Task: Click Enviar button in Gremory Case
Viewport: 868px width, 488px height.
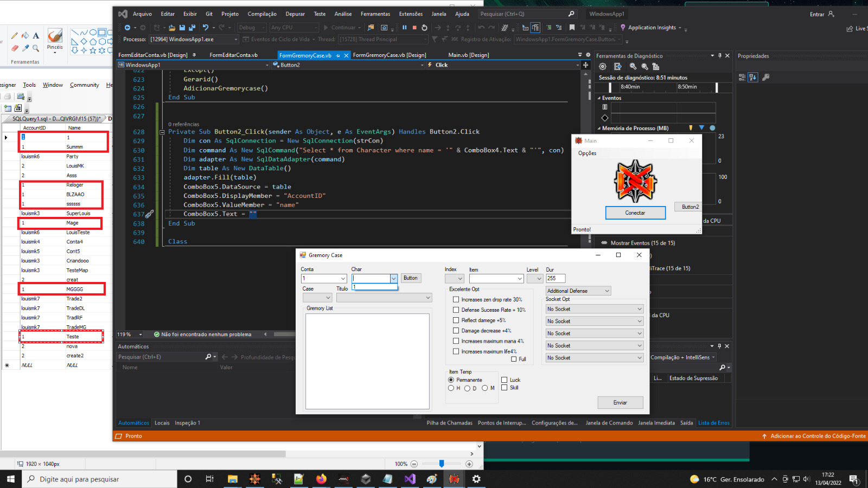Action: pos(620,403)
